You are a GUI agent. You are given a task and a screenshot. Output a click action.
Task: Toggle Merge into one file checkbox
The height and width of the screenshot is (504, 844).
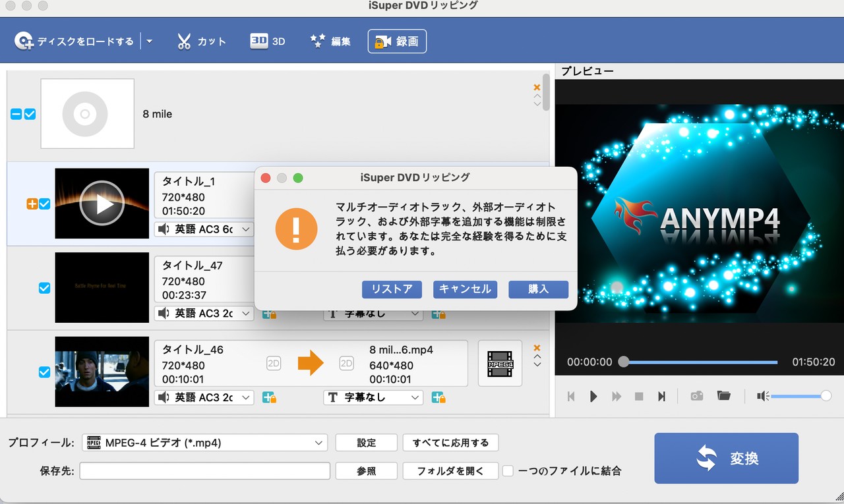[508, 471]
